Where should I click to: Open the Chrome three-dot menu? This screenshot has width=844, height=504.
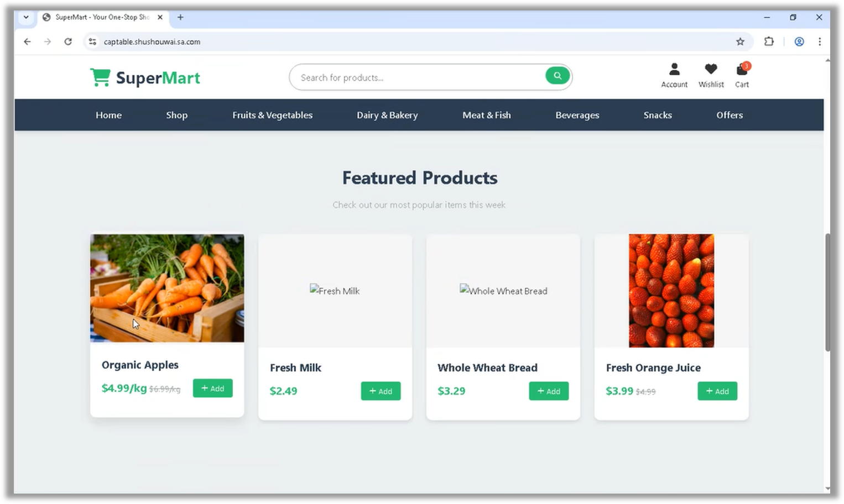820,41
